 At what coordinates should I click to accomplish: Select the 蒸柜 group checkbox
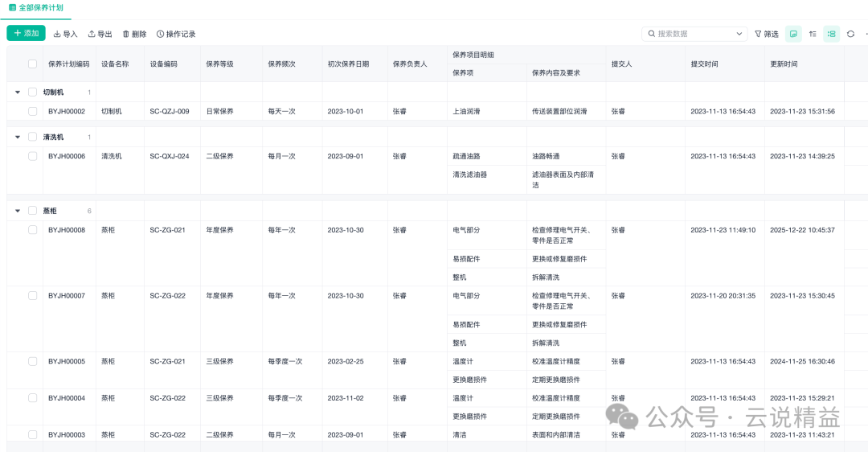tap(33, 211)
